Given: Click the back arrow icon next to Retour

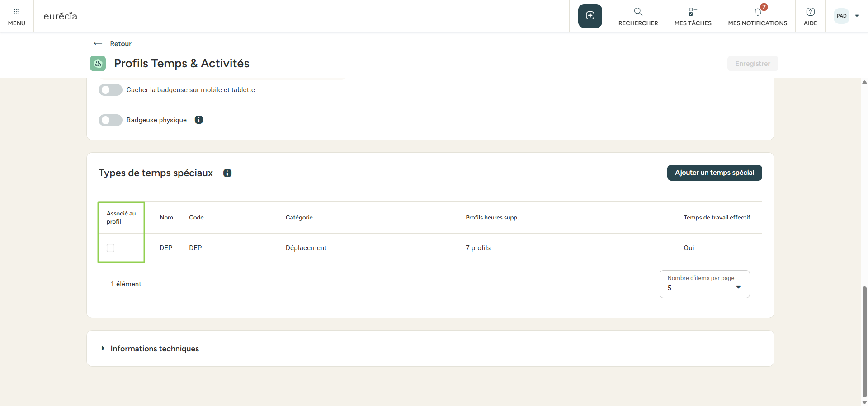Looking at the screenshot, I should point(98,44).
